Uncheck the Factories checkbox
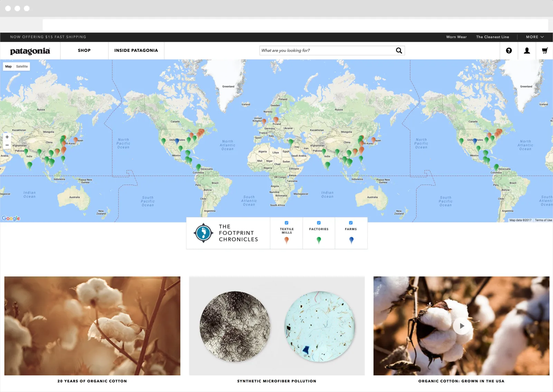 319,223
